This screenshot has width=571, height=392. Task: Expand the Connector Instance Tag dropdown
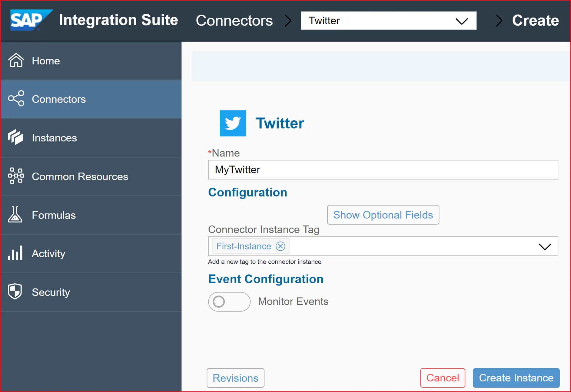[545, 246]
